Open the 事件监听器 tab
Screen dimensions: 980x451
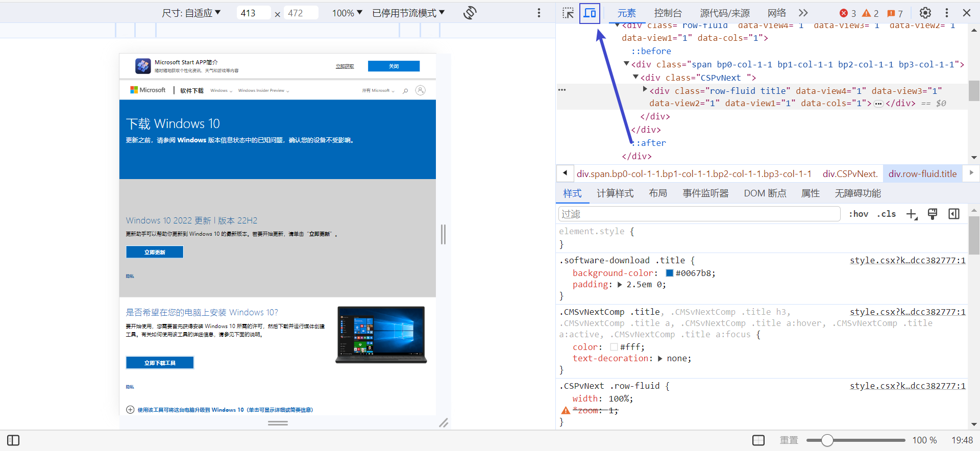[x=706, y=193]
